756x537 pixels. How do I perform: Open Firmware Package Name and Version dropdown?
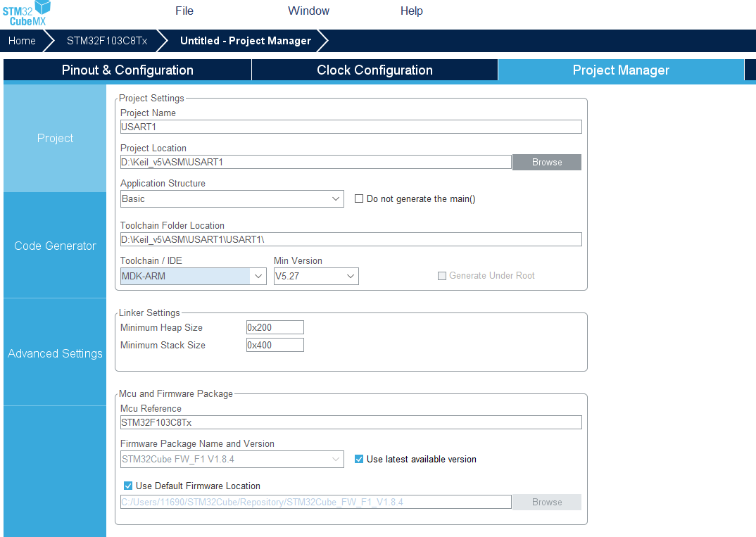[232, 459]
